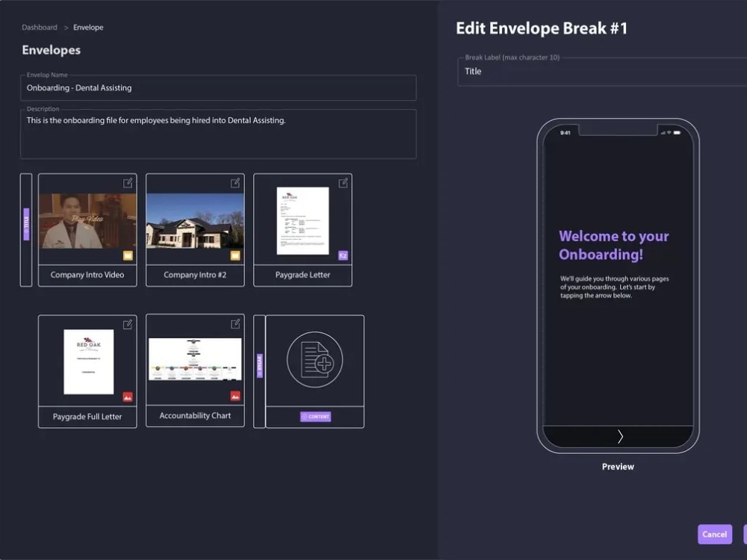Open edit icon on Company Intro Video card
This screenshot has height=560, width=747.
tap(128, 183)
